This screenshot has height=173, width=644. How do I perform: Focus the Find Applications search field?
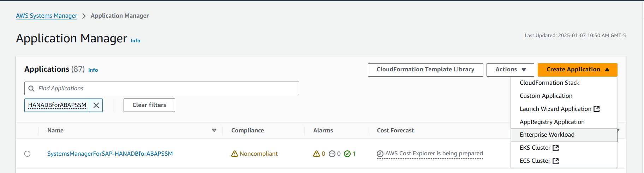[x=166, y=89]
